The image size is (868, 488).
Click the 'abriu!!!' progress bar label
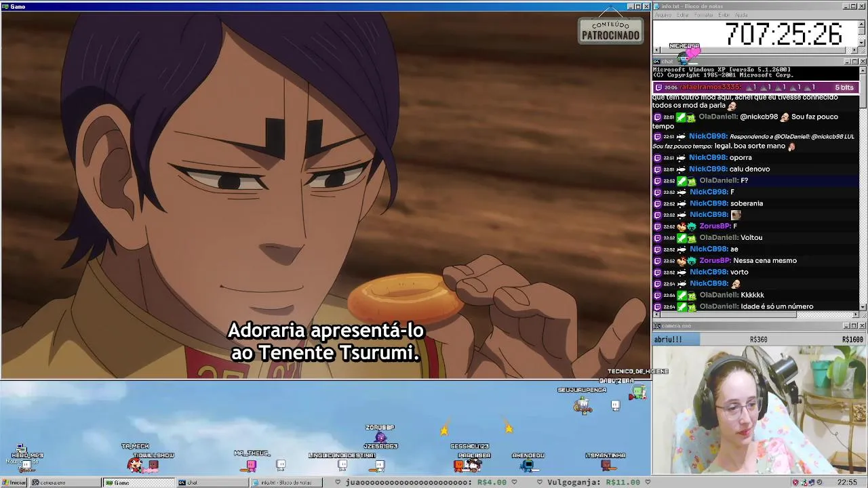pos(668,340)
